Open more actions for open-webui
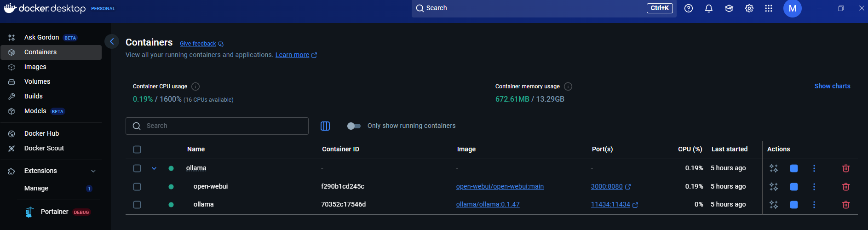This screenshot has width=868, height=230. [814, 187]
